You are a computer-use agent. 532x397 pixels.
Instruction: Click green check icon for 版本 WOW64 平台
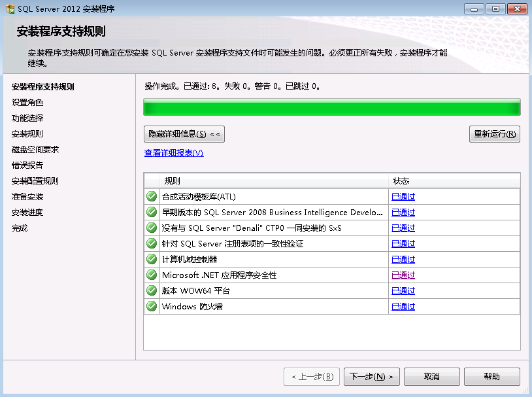click(x=152, y=290)
